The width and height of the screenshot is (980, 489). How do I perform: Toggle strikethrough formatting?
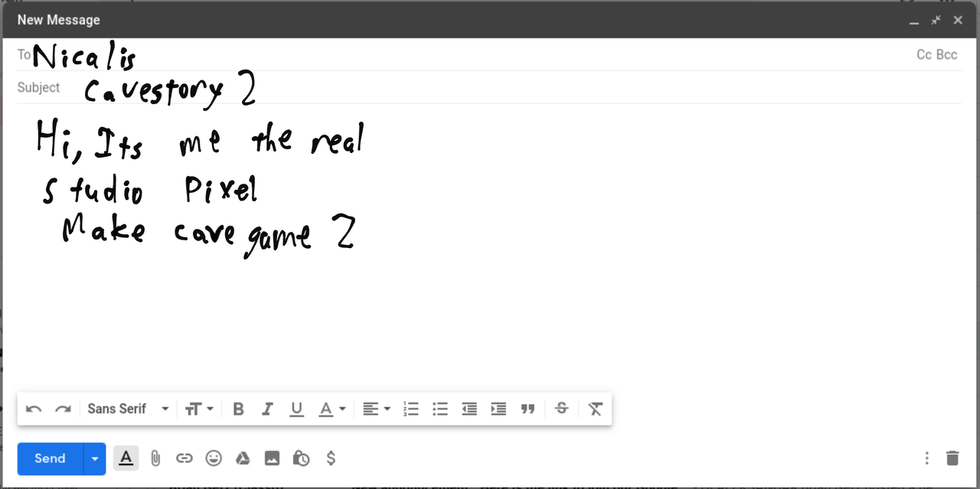(x=561, y=409)
